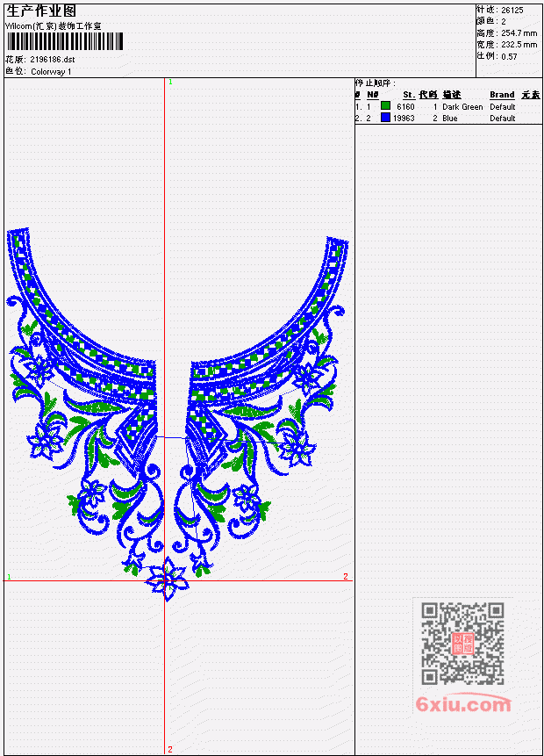Click the red marker 2 at bottom of vertical line
The height and width of the screenshot is (756, 544).
coord(170,749)
